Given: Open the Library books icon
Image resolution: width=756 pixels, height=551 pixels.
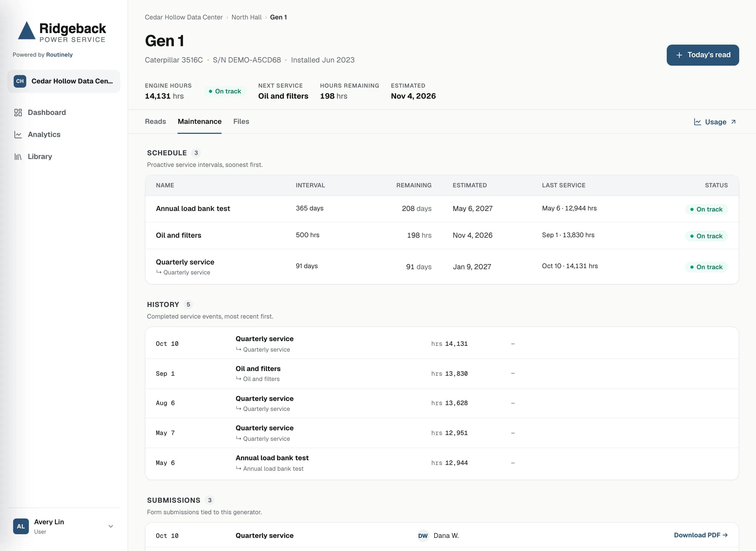Looking at the screenshot, I should (18, 156).
